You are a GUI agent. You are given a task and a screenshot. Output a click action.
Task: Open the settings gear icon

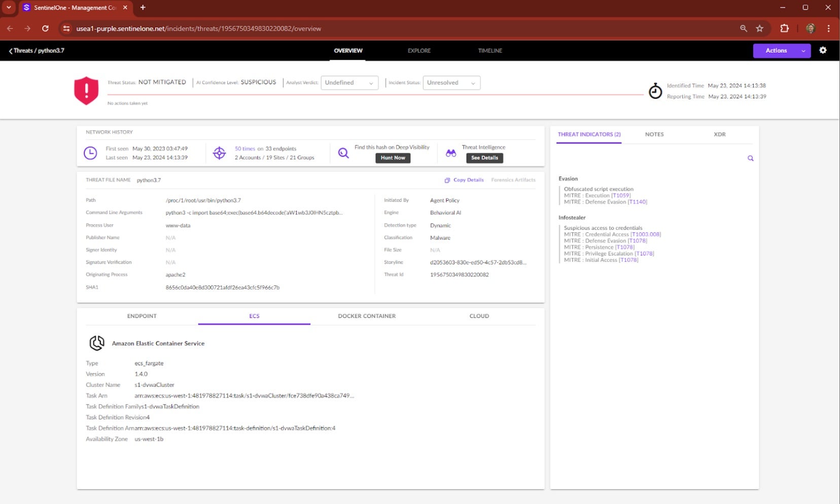[823, 50]
